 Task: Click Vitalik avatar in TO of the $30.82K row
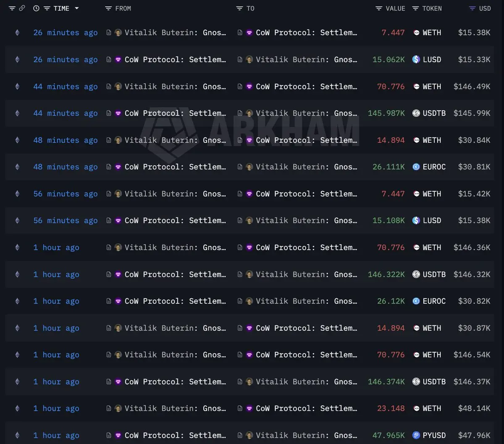249,301
